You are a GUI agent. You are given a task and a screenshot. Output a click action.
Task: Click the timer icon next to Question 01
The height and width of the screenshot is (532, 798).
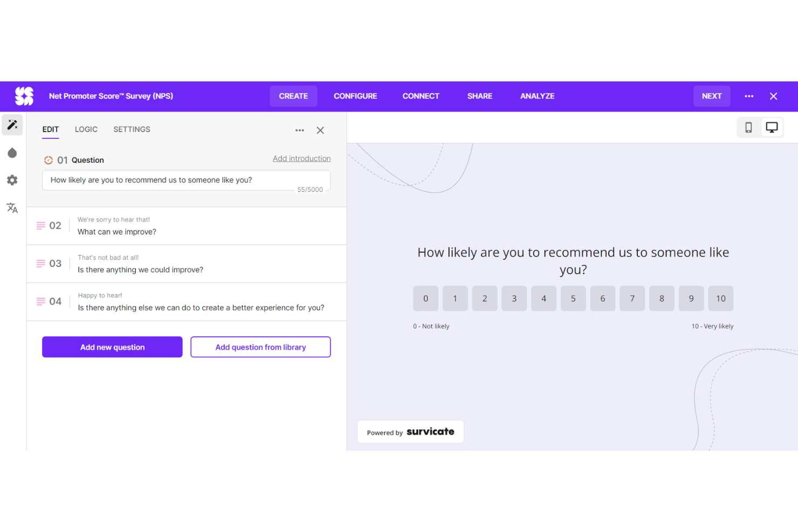[49, 160]
